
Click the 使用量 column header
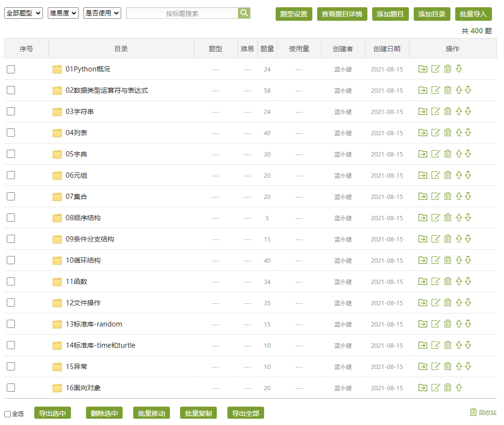[x=299, y=49]
